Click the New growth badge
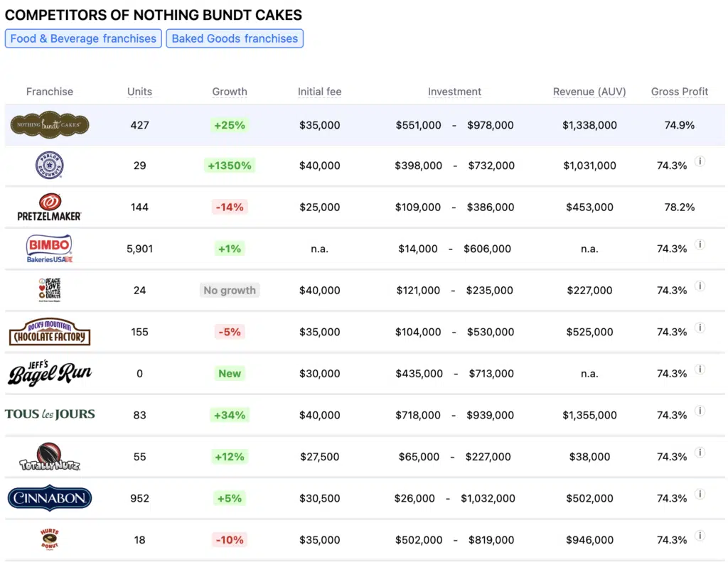Image resolution: width=728 pixels, height=572 pixels. pyautogui.click(x=230, y=374)
